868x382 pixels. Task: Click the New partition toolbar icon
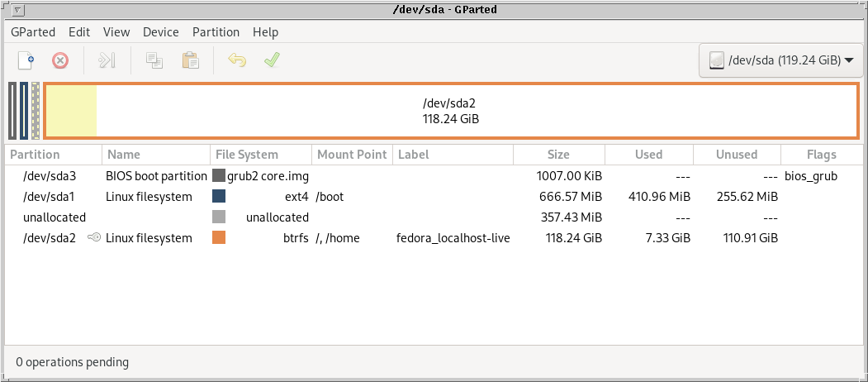[26, 60]
